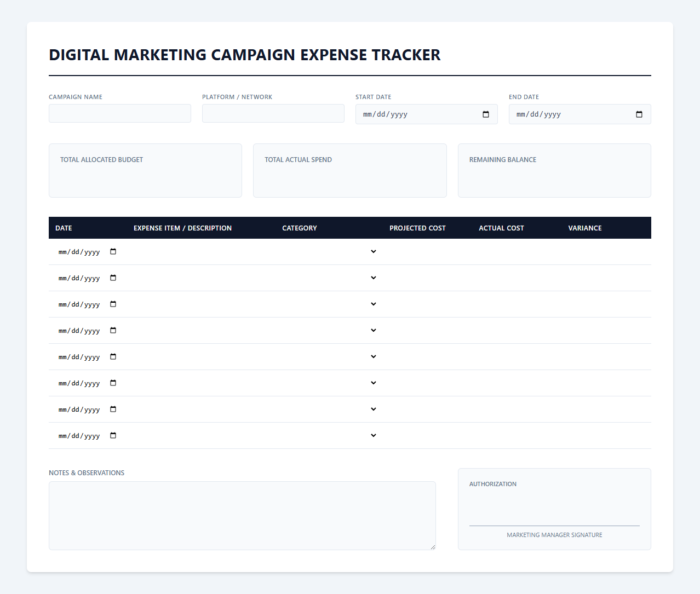
Task: Click the Notes text area resize handle
Action: tap(433, 546)
